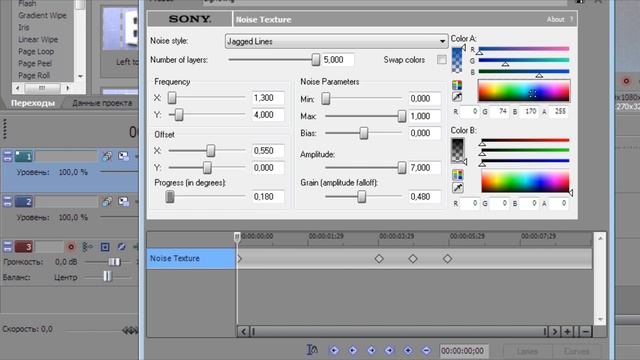
Task: Click the transitions list right scroll arrow
Action: click(68, 88)
